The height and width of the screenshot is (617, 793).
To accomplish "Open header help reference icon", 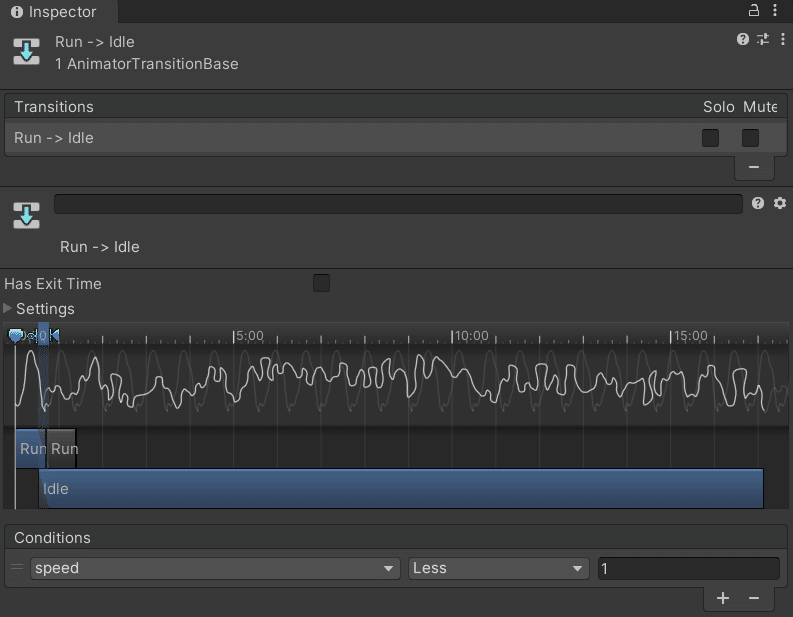I will click(742, 39).
